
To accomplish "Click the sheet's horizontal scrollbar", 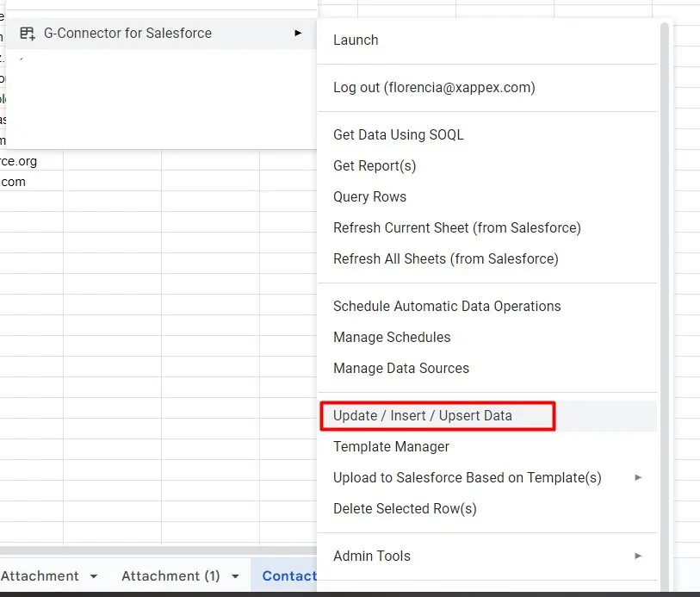I will (x=158, y=550).
